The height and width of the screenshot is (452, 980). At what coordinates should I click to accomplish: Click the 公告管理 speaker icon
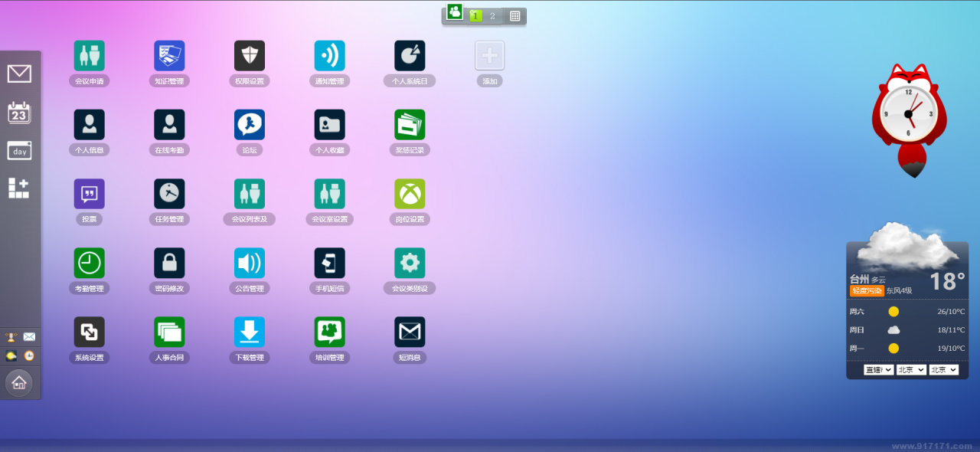click(250, 263)
